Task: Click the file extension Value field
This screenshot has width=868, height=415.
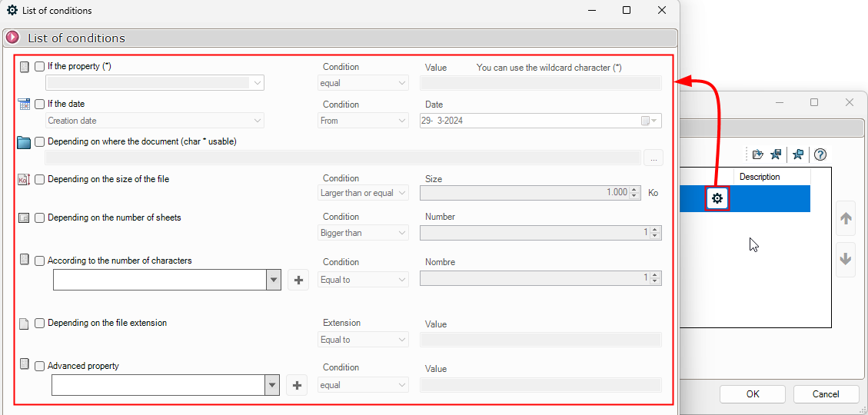Action: 540,340
